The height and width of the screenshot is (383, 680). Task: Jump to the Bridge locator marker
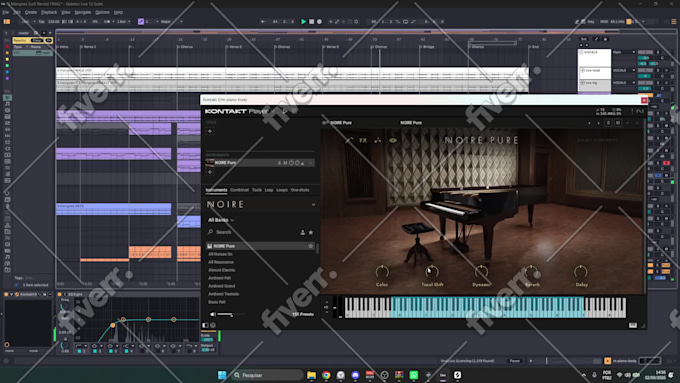[428, 46]
